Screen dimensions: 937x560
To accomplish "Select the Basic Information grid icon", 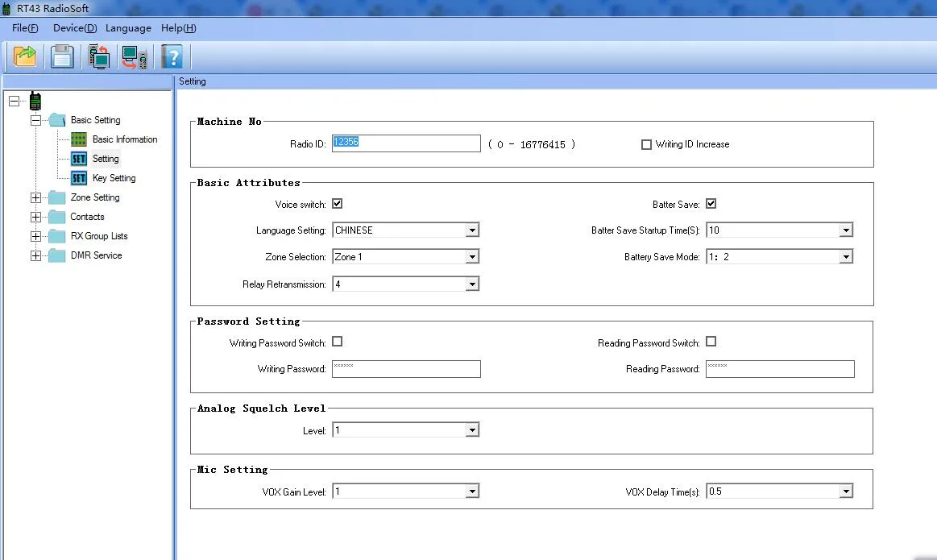I will click(x=78, y=139).
